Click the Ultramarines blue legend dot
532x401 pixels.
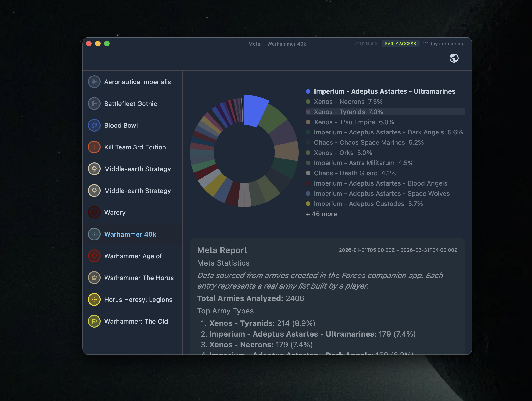click(308, 91)
